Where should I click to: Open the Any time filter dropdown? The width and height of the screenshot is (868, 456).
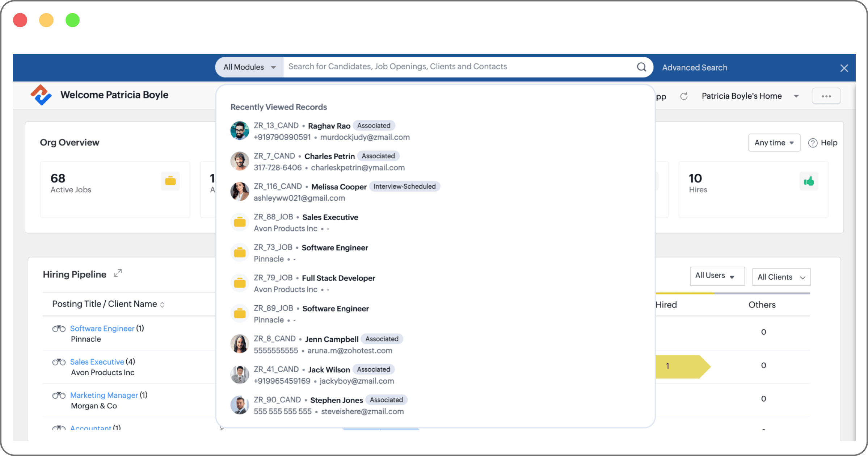click(x=773, y=142)
